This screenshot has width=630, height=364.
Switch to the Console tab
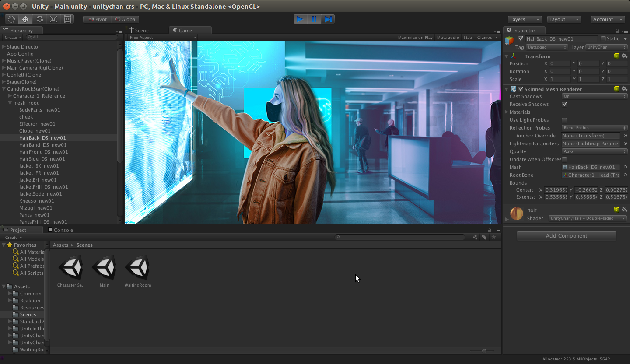point(63,230)
